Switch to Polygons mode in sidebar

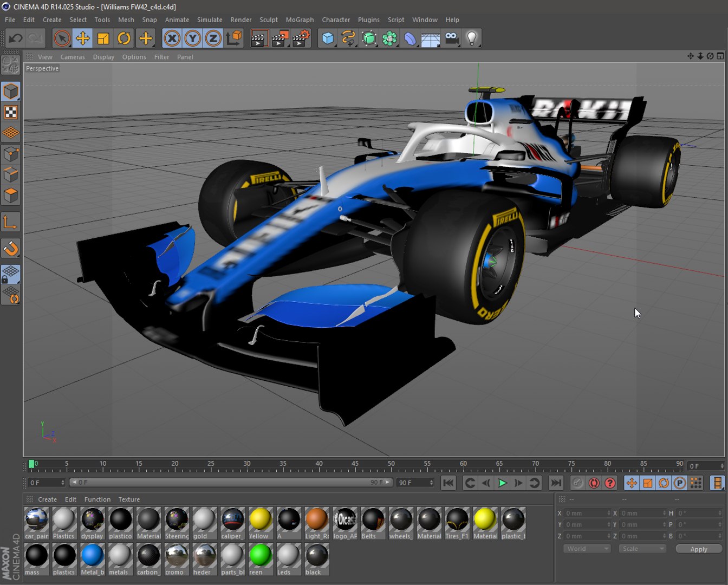pyautogui.click(x=11, y=196)
